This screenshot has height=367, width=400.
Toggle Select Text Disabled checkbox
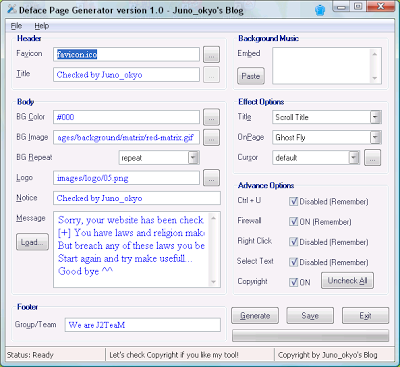[x=293, y=262]
